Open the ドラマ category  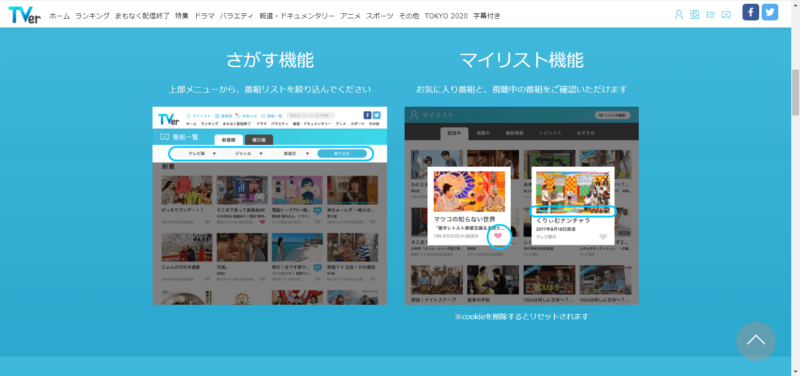204,16
